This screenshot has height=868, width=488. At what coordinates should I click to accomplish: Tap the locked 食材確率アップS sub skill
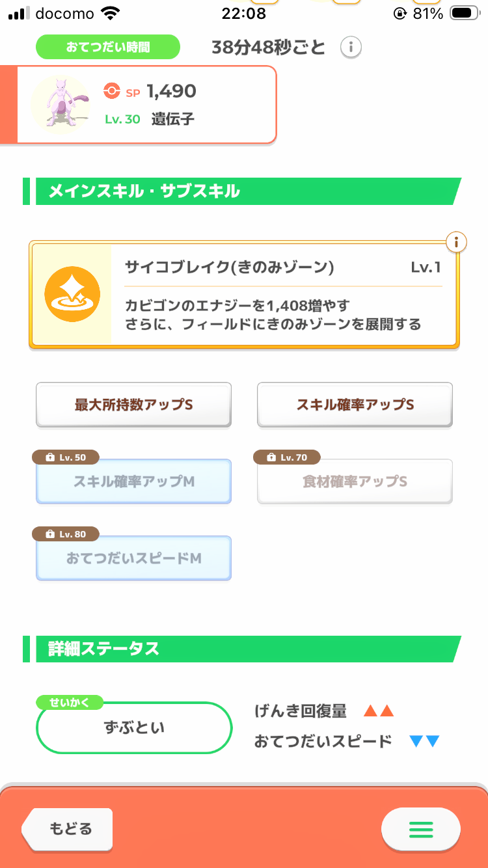[355, 481]
